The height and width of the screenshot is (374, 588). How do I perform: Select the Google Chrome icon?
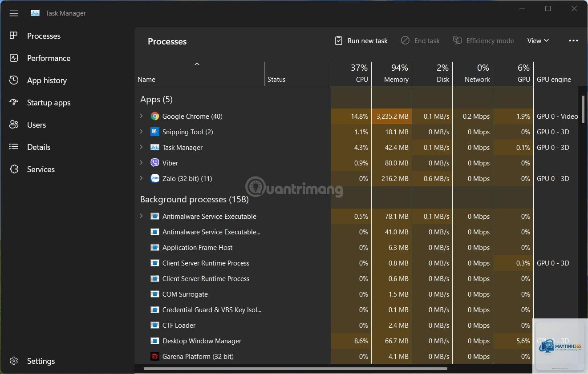(x=154, y=116)
